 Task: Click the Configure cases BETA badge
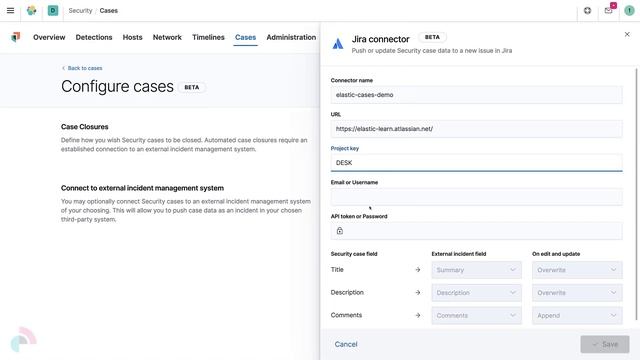pos(191,87)
